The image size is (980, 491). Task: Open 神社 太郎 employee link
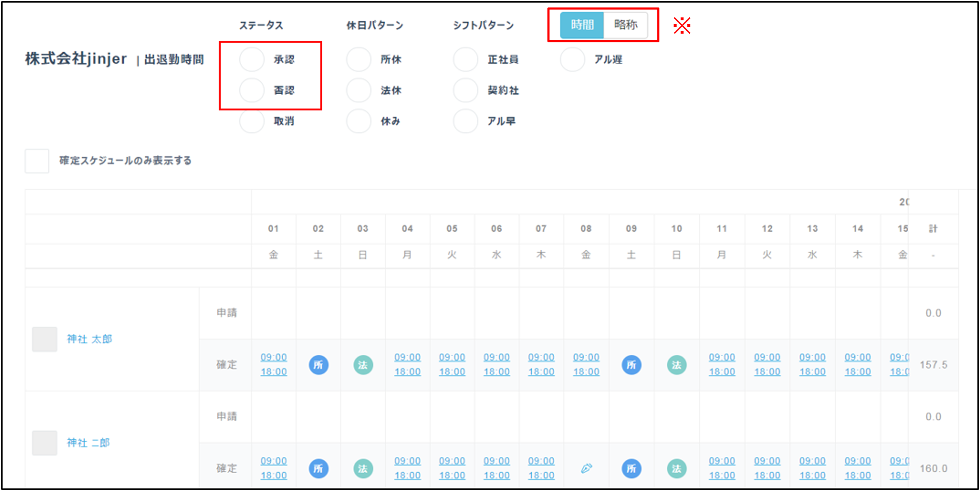coord(90,339)
